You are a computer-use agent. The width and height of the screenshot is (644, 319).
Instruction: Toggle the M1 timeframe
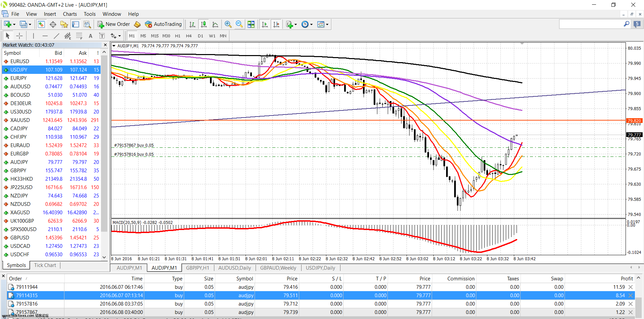pyautogui.click(x=132, y=36)
